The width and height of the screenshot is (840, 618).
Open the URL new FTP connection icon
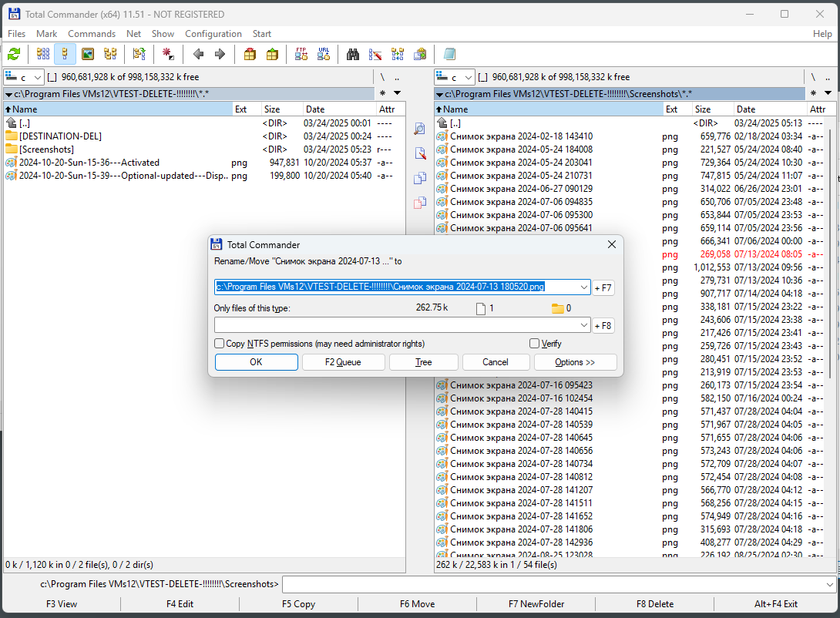pyautogui.click(x=324, y=54)
